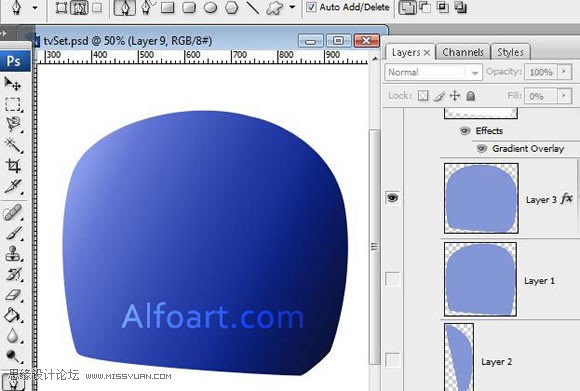Select the Move tool

click(13, 84)
